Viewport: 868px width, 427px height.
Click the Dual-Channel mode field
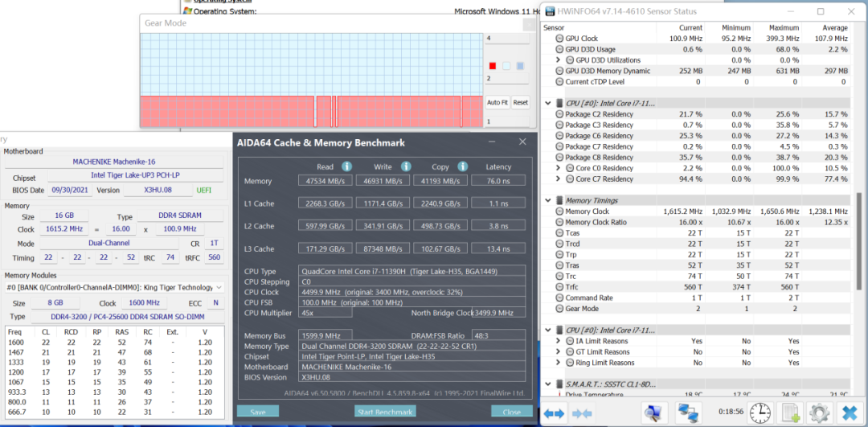pos(109,243)
